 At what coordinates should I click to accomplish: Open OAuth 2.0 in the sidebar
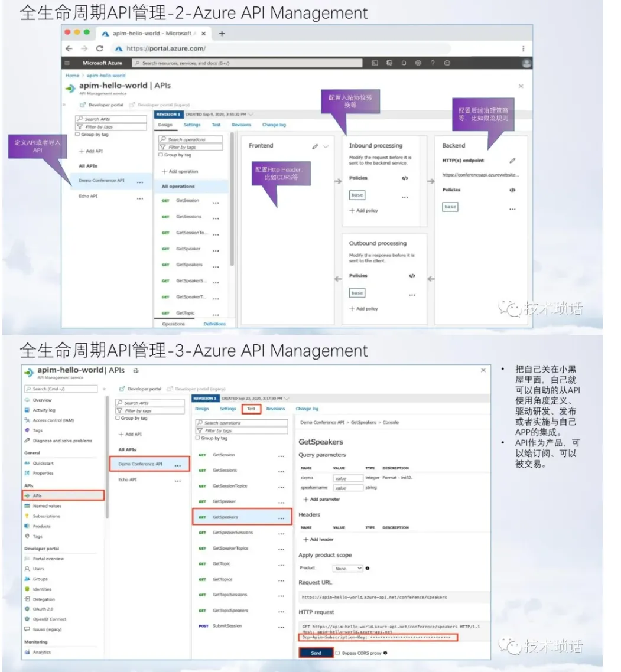point(43,609)
